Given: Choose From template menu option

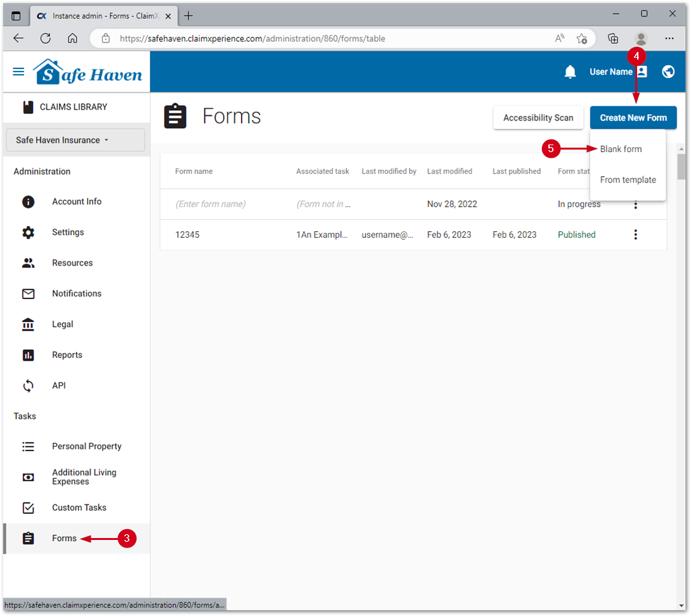Looking at the screenshot, I should click(628, 180).
